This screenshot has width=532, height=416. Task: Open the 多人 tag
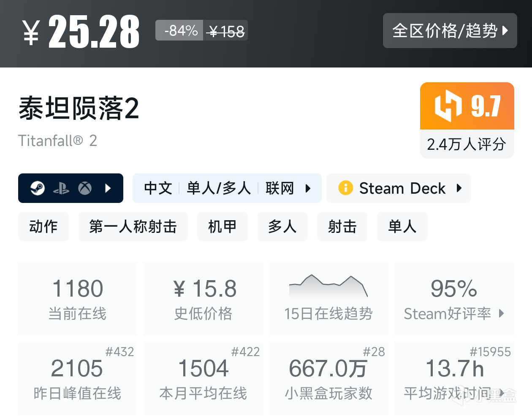point(282,227)
